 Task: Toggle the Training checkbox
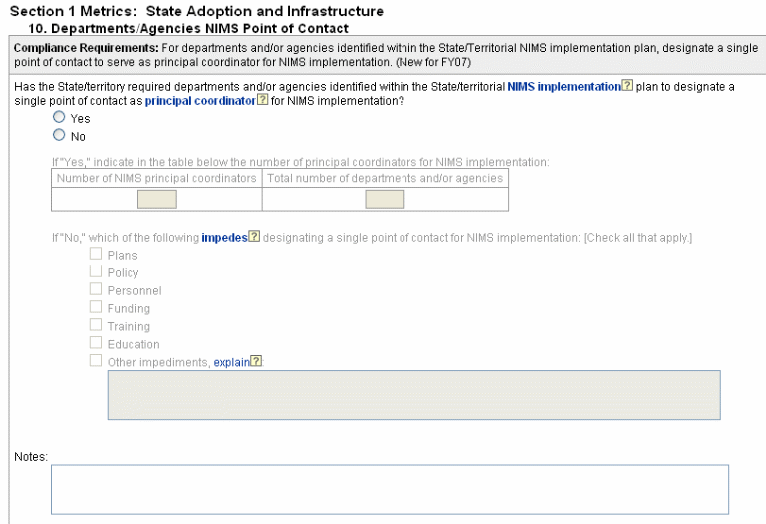[x=96, y=326]
